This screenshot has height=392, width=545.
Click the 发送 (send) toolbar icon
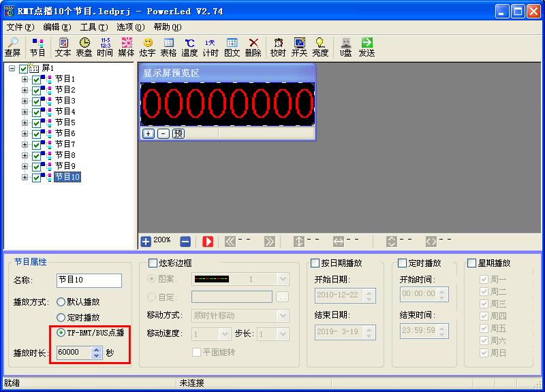(x=367, y=47)
